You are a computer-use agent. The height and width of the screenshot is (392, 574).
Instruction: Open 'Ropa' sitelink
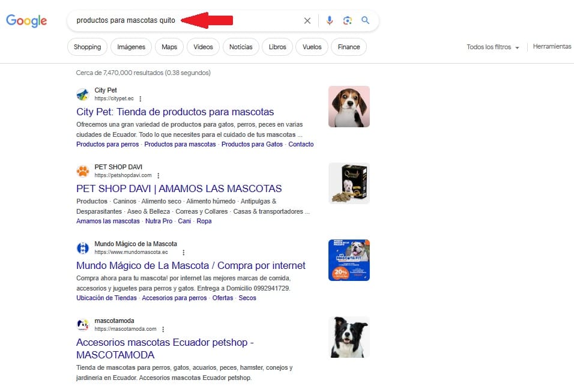204,221
